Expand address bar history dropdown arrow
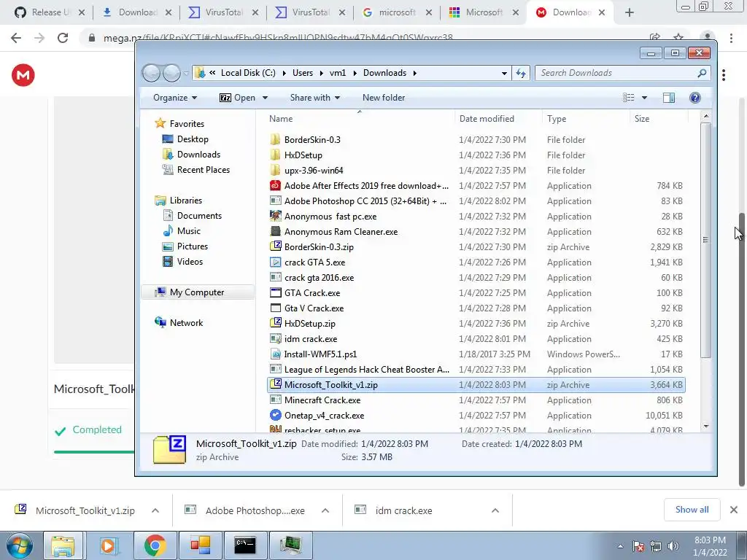The height and width of the screenshot is (560, 747). point(504,73)
